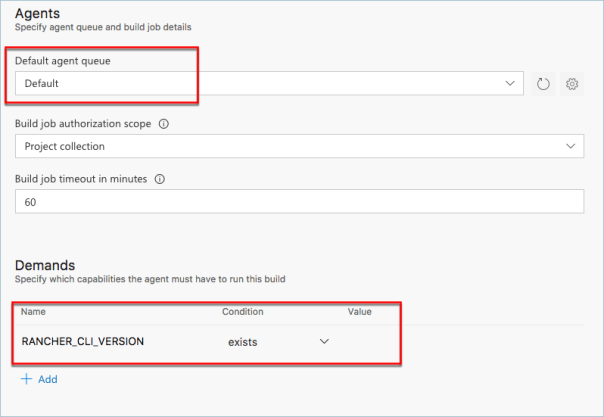Viewport: 604px width, 417px height.
Task: Focus the build job timeout field showing 60
Action: (x=300, y=201)
